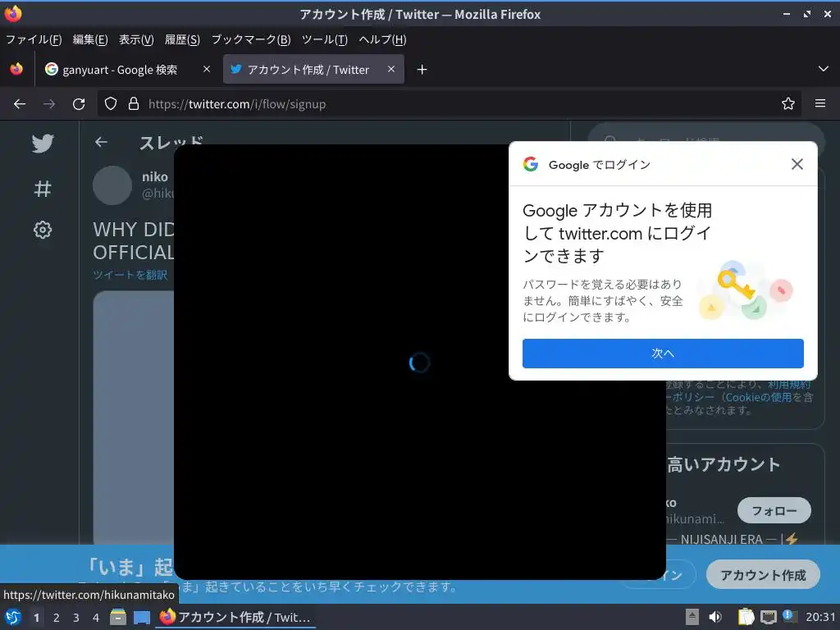Click the browser back arrow
The image size is (840, 630).
20,104
